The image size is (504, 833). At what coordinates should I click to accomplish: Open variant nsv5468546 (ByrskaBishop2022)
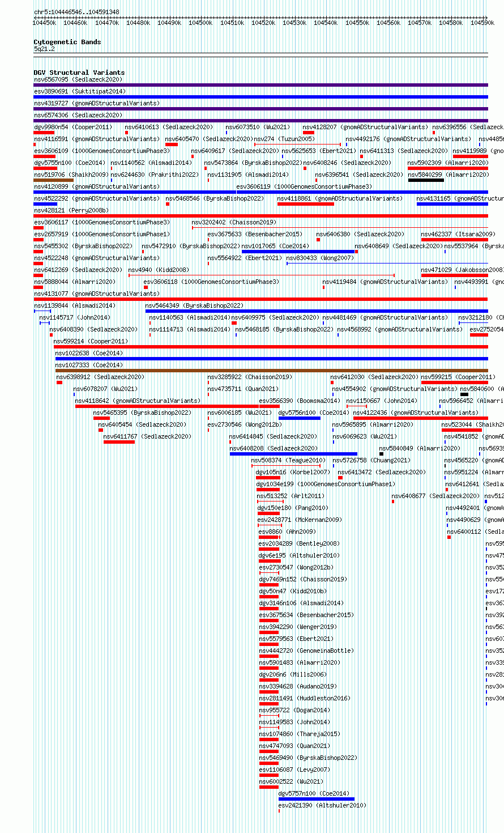tap(215, 199)
